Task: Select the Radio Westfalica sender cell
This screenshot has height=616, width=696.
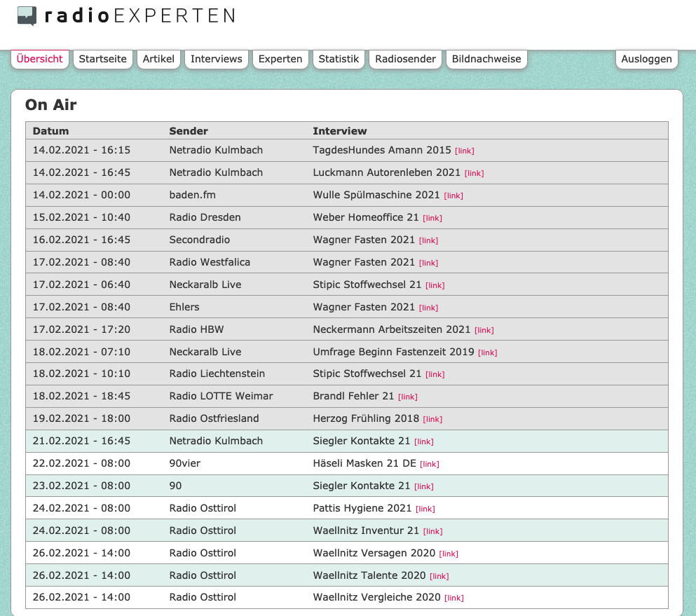Action: 210,262
